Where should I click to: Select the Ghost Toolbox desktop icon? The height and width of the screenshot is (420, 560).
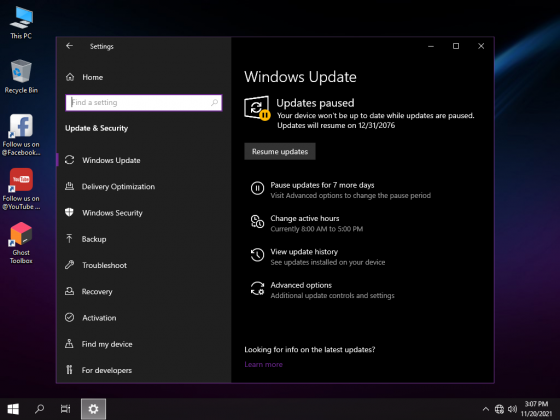[x=21, y=243]
